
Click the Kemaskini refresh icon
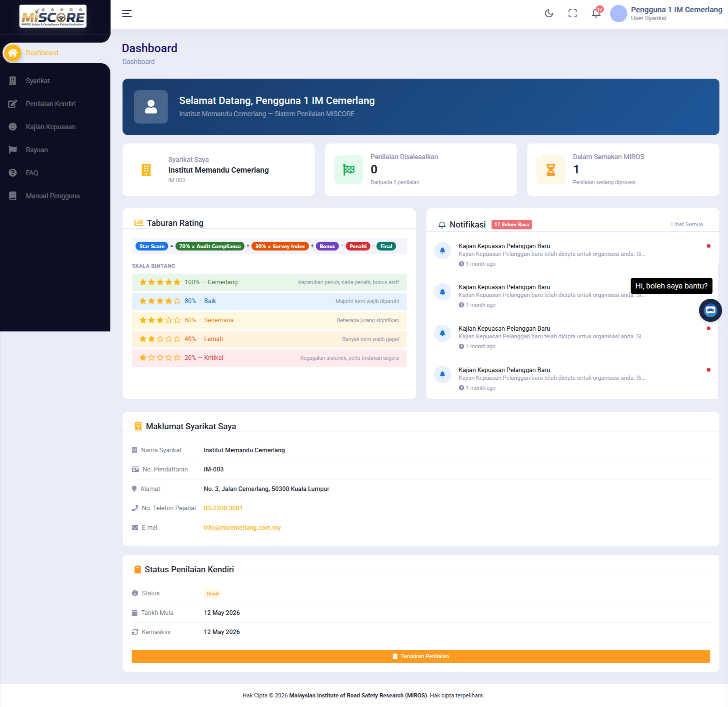pos(135,632)
